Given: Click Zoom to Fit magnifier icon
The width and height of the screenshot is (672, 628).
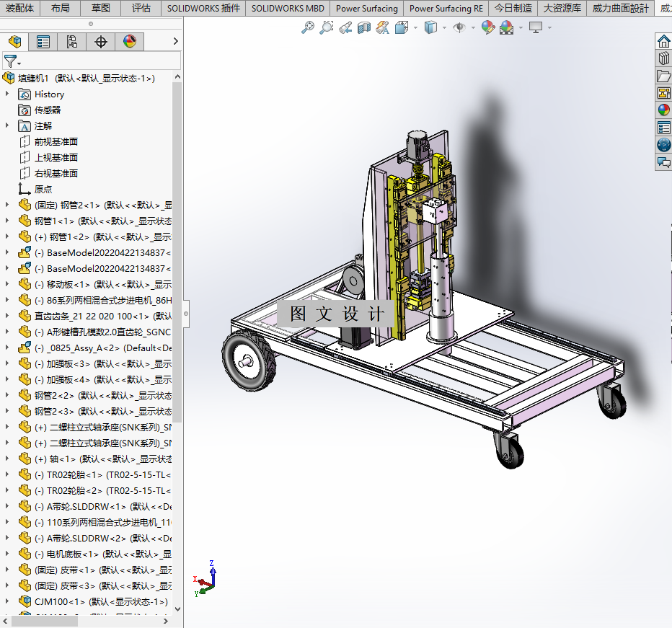Looking at the screenshot, I should click(307, 27).
